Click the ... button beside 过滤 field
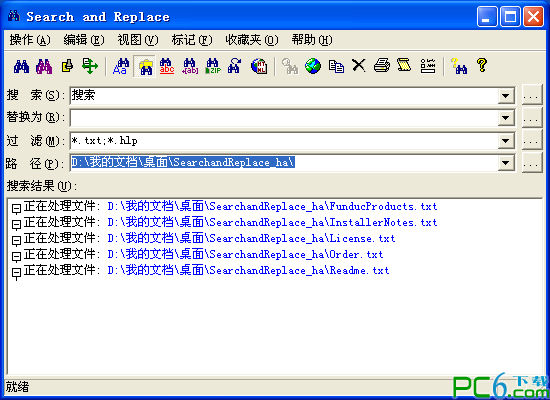 tap(532, 141)
